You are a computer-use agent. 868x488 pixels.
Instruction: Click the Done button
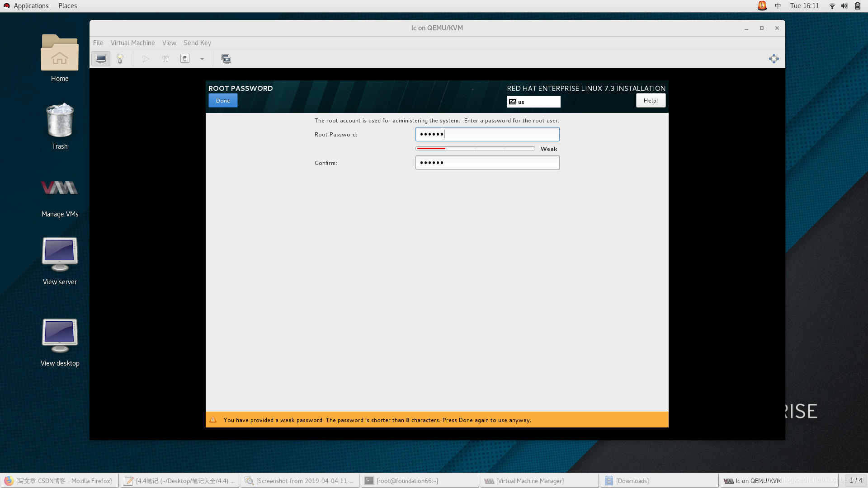tap(223, 101)
